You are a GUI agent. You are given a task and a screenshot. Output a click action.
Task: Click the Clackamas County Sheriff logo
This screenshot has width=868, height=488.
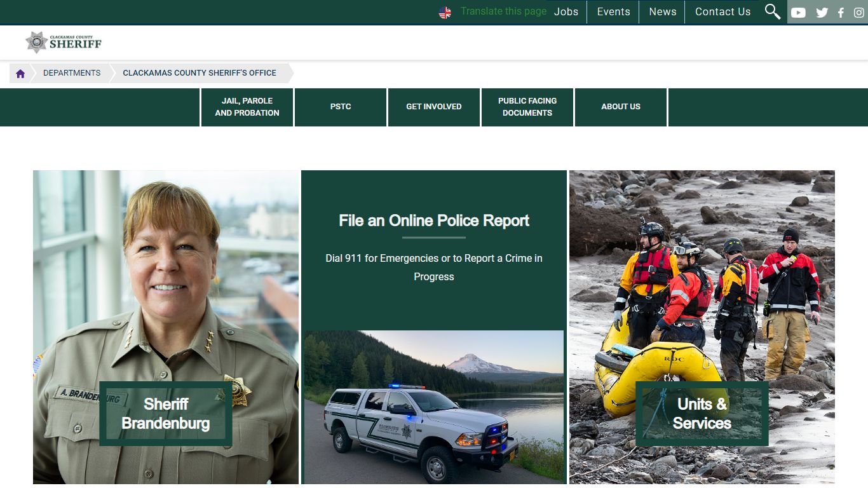64,42
